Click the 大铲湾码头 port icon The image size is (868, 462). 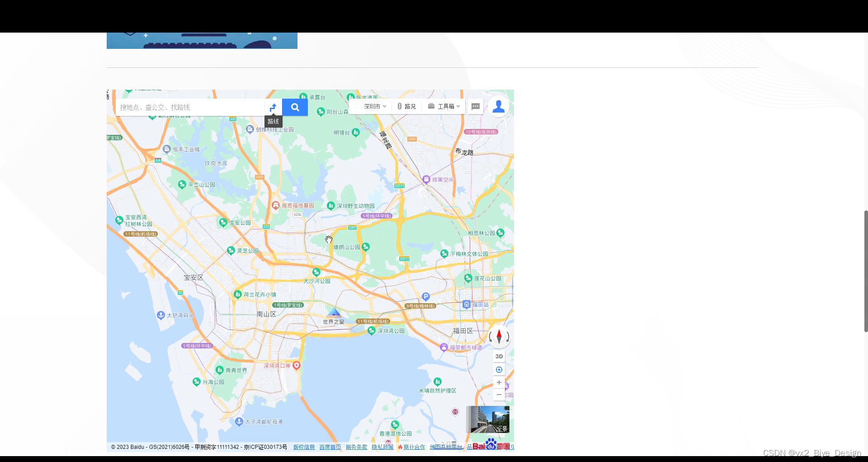click(161, 315)
